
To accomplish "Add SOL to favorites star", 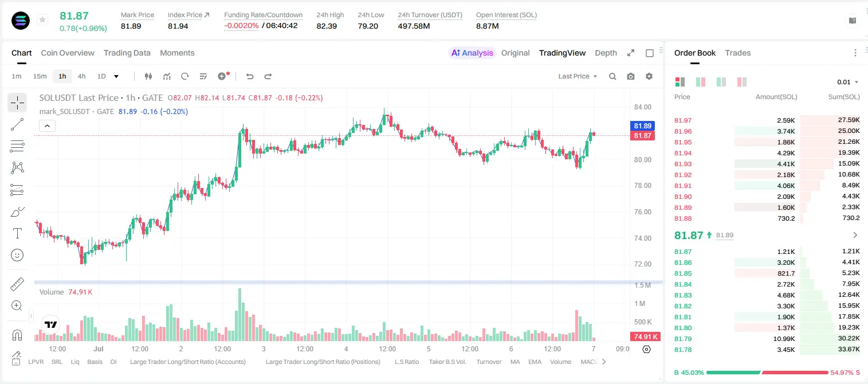I will [42, 20].
